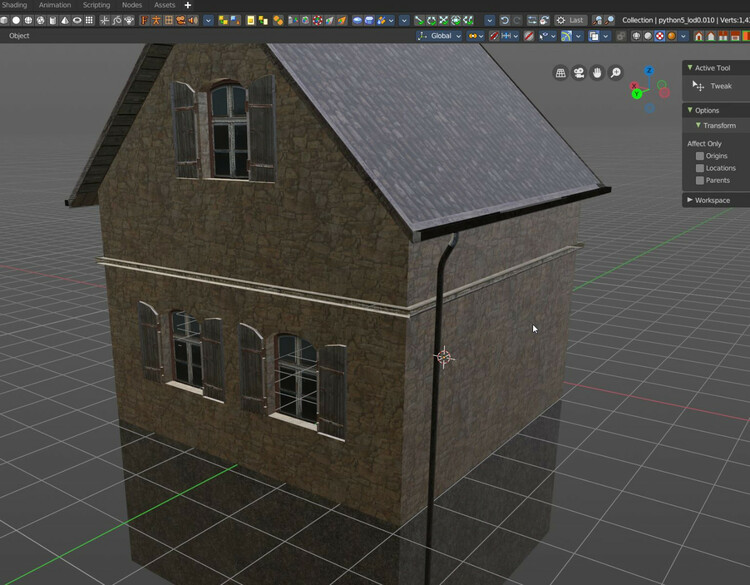Image resolution: width=750 pixels, height=585 pixels.
Task: Collapse the Transform subpanel
Action: 698,125
